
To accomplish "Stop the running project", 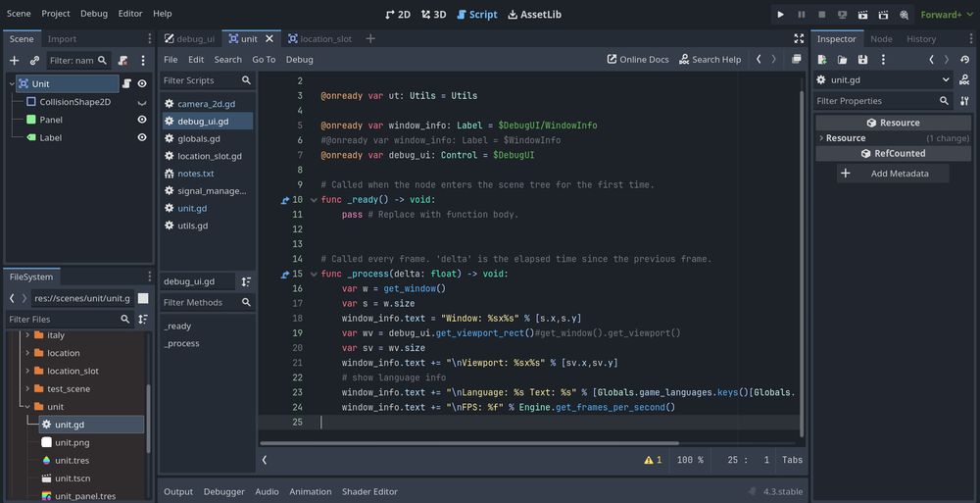I will pos(822,15).
